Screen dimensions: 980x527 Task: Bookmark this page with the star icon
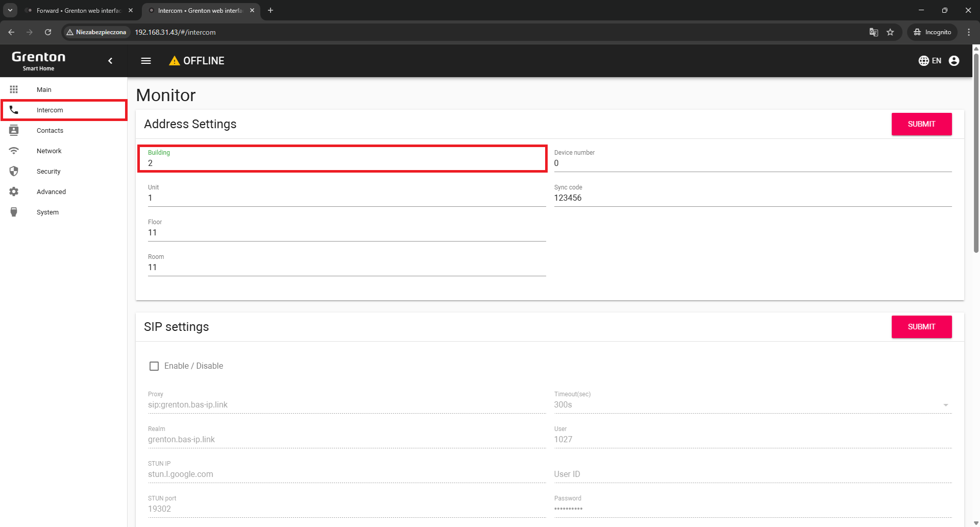pyautogui.click(x=890, y=32)
